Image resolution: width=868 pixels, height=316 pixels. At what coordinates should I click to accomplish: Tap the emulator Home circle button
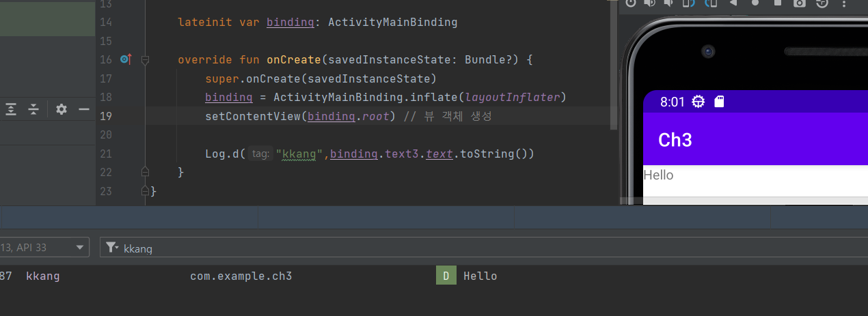pyautogui.click(x=755, y=3)
